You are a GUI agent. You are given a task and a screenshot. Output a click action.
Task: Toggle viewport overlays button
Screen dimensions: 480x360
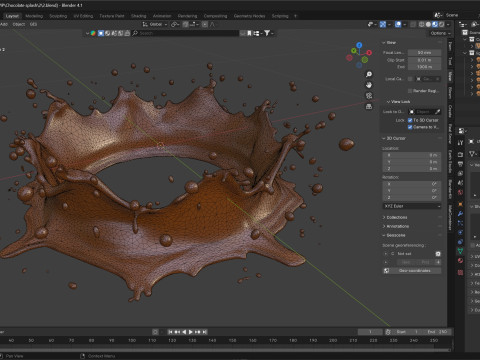point(398,24)
